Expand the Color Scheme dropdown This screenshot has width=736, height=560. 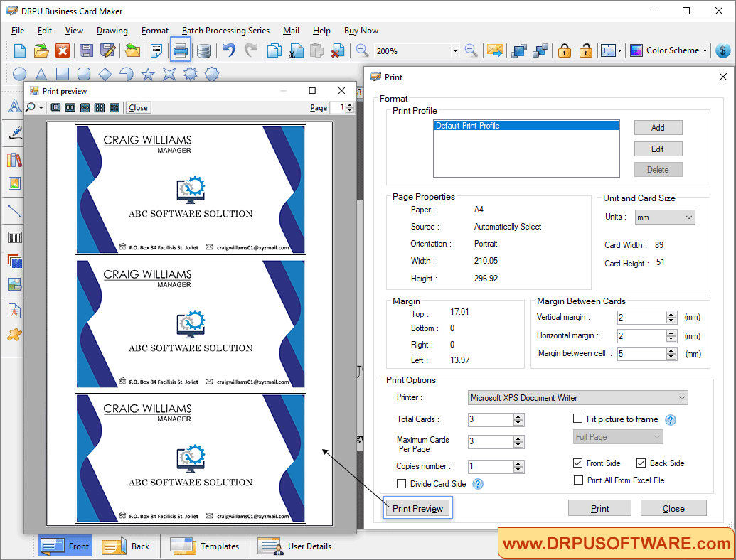[x=705, y=50]
